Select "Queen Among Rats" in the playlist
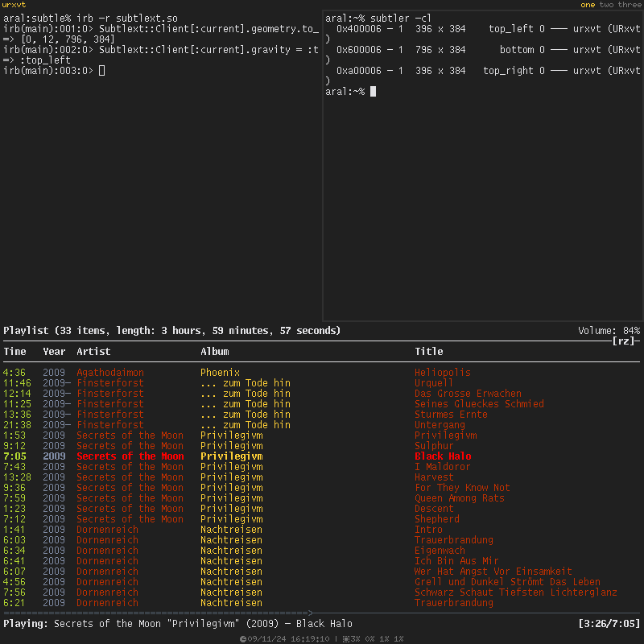The height and width of the screenshot is (644, 644). click(459, 498)
